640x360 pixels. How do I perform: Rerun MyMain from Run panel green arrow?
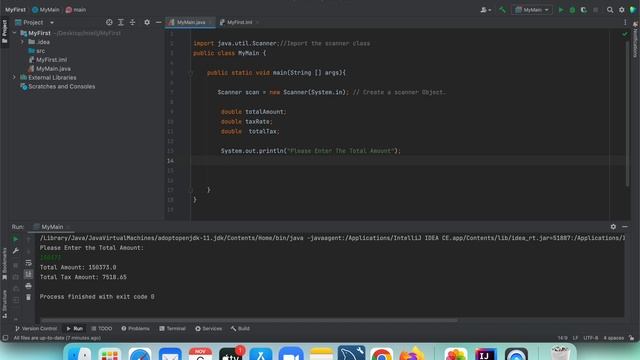[x=16, y=240]
